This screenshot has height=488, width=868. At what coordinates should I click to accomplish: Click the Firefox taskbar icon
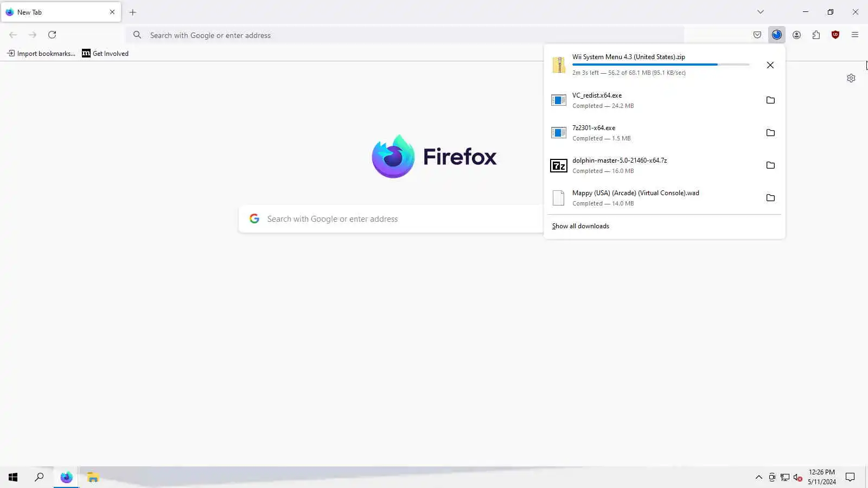click(66, 477)
